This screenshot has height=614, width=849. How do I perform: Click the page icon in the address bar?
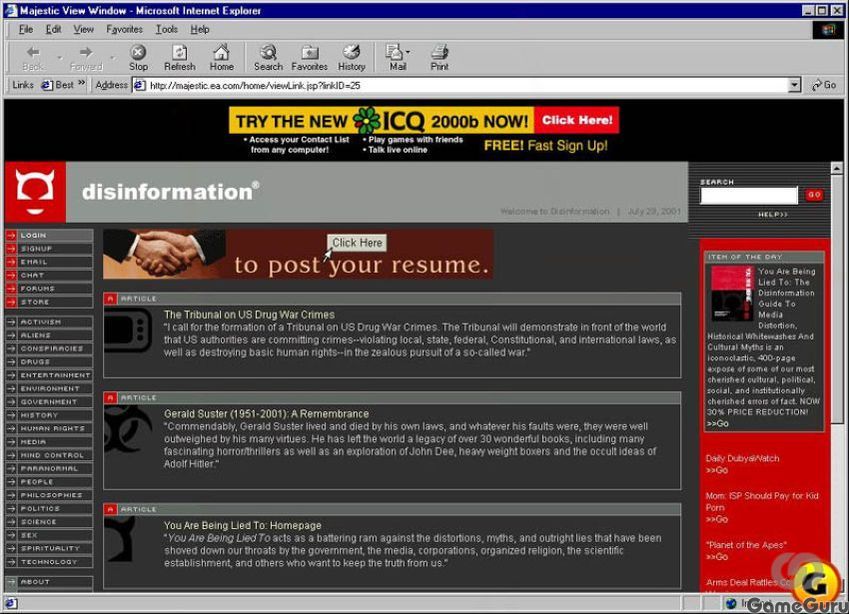tap(139, 85)
